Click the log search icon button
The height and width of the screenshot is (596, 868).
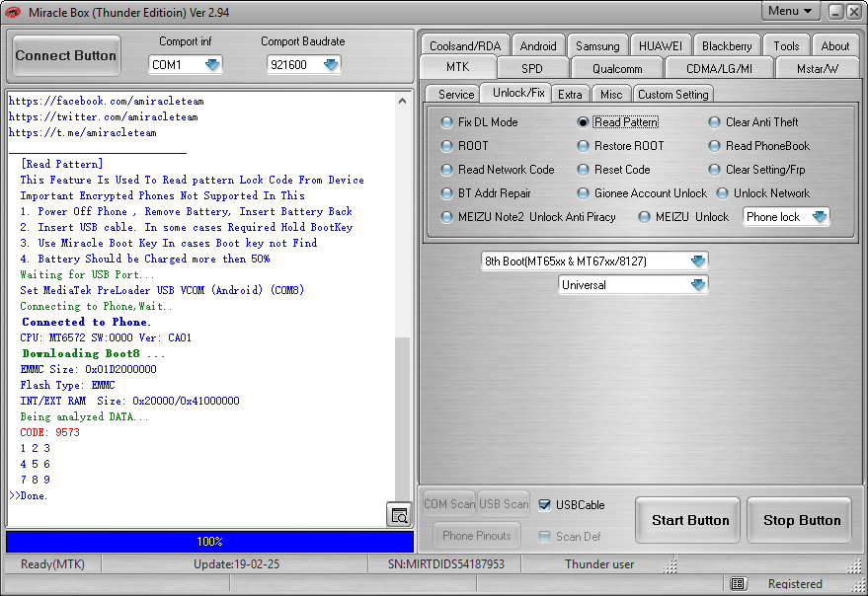pyautogui.click(x=399, y=515)
